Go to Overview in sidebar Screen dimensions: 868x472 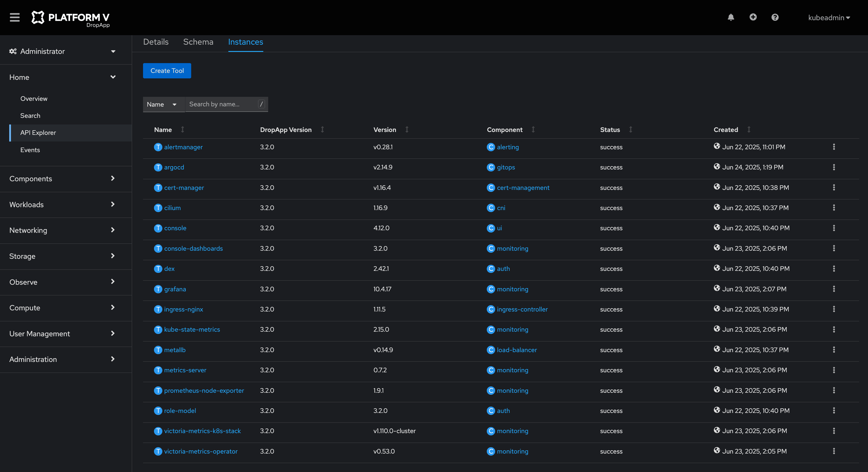(x=34, y=99)
